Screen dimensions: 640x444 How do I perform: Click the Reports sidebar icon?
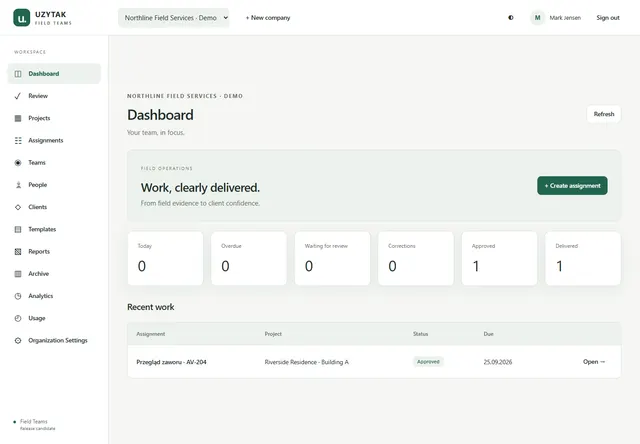click(18, 251)
